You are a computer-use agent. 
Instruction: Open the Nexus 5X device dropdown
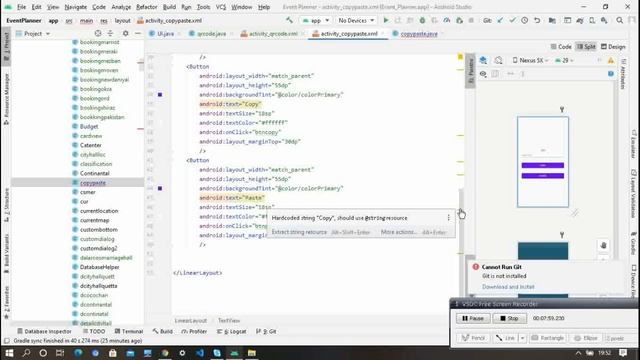click(530, 60)
